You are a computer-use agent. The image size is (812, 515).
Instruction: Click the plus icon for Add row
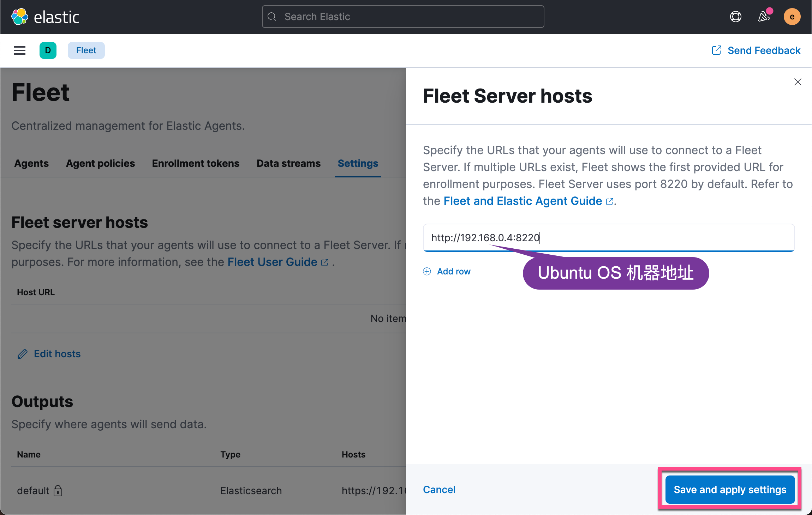[x=427, y=271]
